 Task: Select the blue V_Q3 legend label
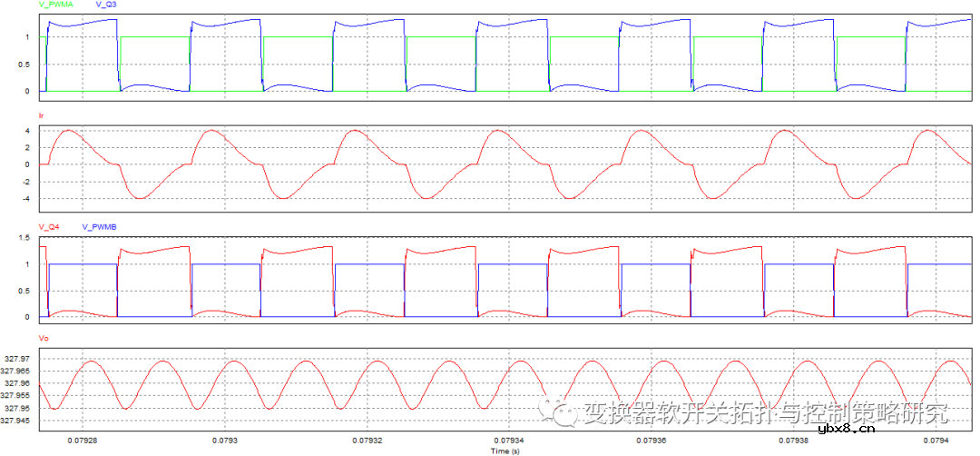point(106,5)
